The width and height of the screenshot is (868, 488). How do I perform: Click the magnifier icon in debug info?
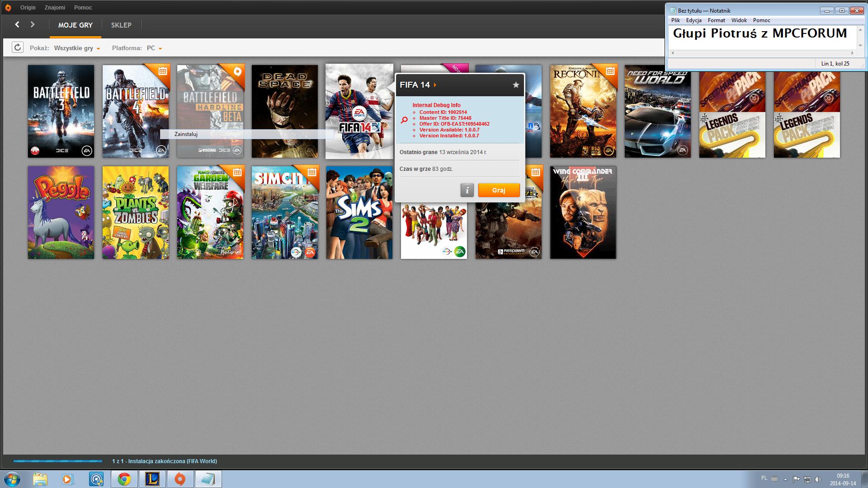(x=404, y=120)
